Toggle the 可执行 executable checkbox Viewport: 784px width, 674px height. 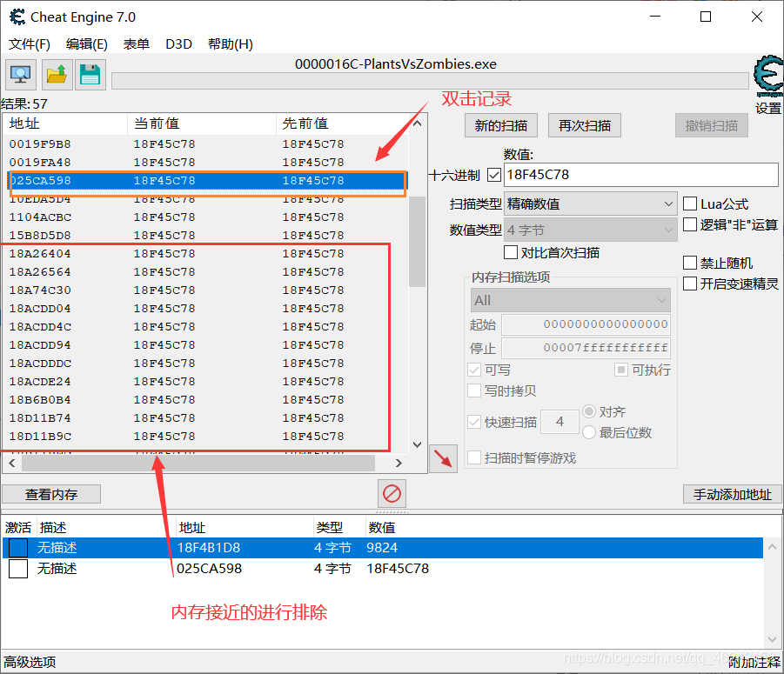click(621, 370)
